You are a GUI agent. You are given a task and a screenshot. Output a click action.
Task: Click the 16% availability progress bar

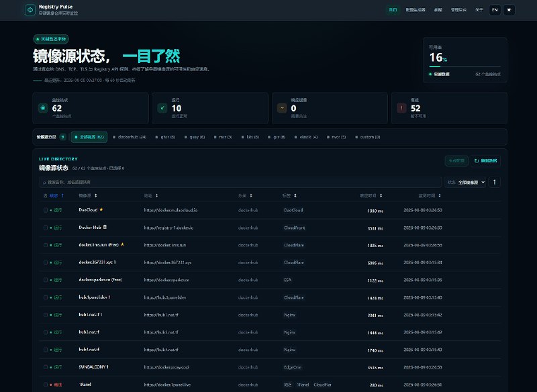tap(465, 66)
